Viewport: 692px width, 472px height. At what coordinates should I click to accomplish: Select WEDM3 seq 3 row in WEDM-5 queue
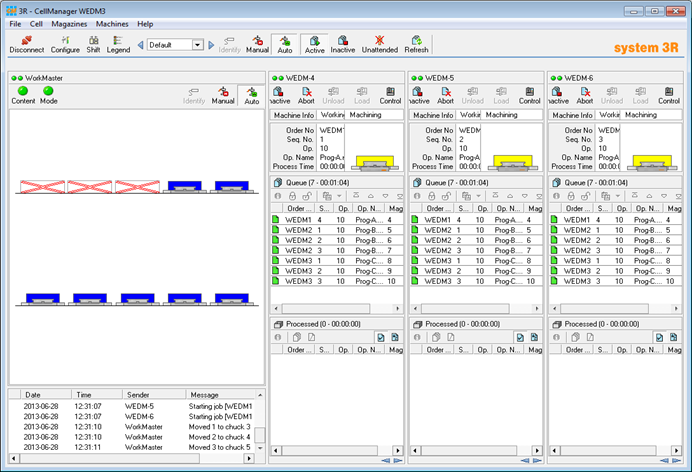[x=476, y=281]
